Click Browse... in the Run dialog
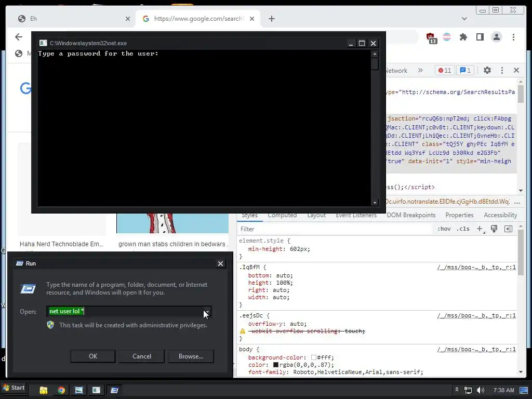The width and height of the screenshot is (532, 399). (191, 356)
